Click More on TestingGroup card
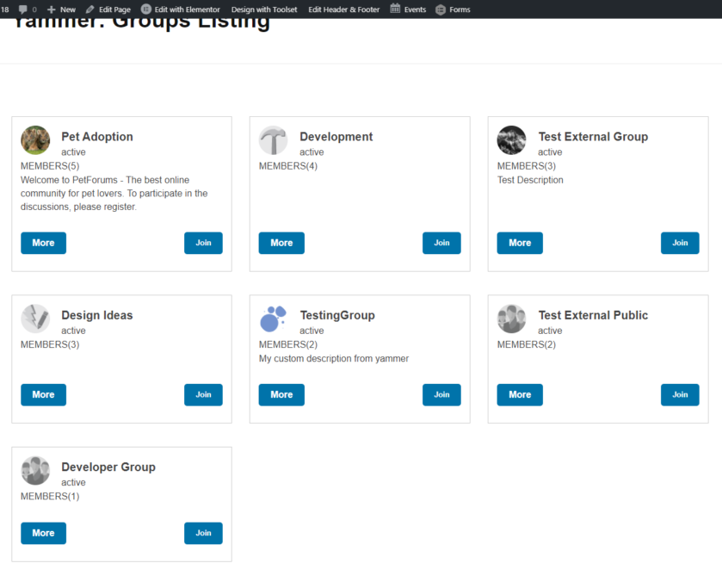This screenshot has height=588, width=722. pyautogui.click(x=281, y=394)
